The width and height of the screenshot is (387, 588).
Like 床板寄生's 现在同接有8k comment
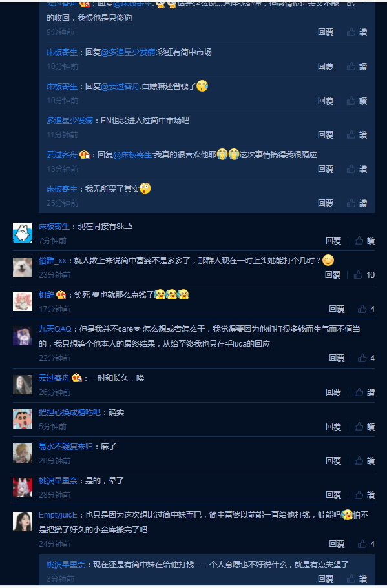pyautogui.click(x=364, y=241)
